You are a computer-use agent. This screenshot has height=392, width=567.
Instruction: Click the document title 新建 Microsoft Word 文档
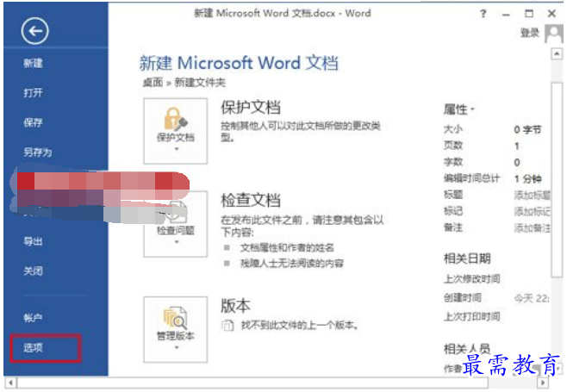(x=239, y=63)
